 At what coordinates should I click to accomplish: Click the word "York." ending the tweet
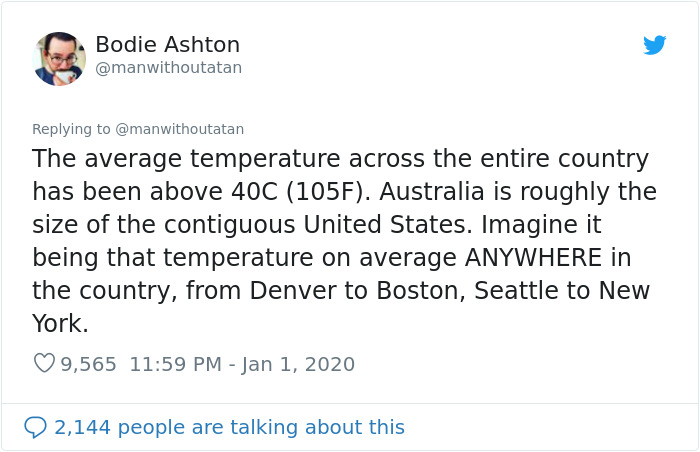click(x=60, y=324)
